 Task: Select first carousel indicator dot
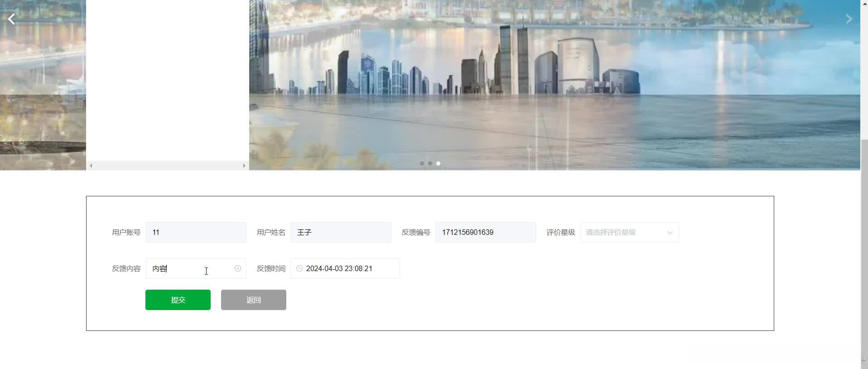click(x=422, y=163)
